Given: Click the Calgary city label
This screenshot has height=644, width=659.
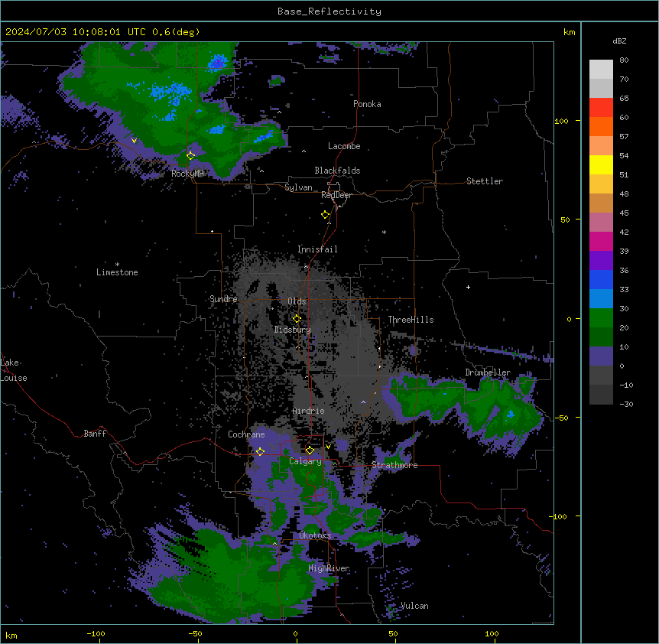Looking at the screenshot, I should [x=305, y=461].
